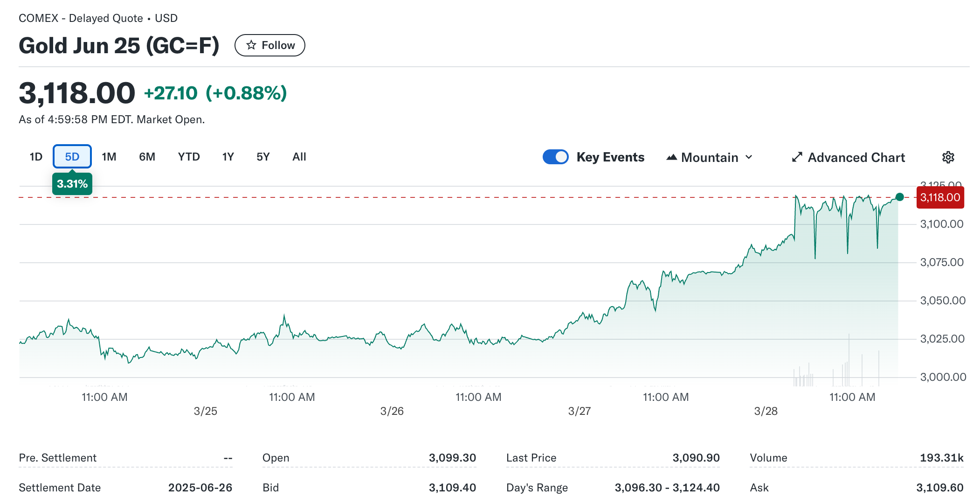Toggle Key Events switch off

[x=555, y=157]
